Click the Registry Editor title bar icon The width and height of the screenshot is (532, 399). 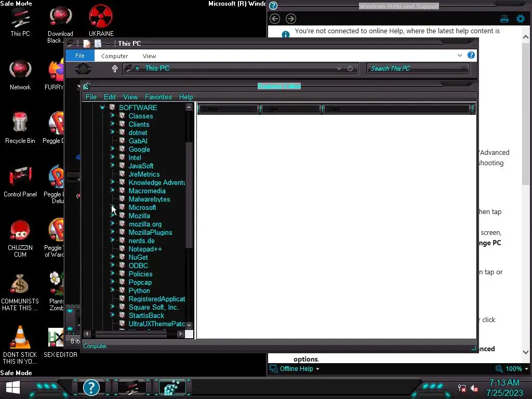tap(87, 86)
